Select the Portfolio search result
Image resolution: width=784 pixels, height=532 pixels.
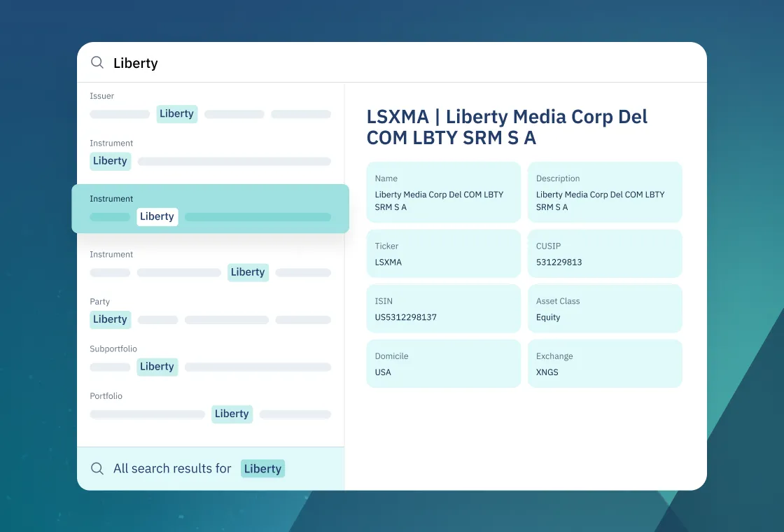(210, 407)
